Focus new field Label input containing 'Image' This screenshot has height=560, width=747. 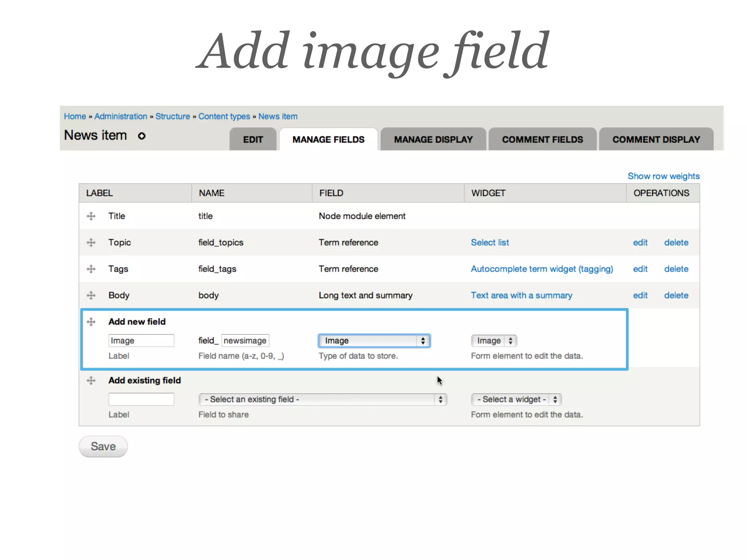point(141,341)
